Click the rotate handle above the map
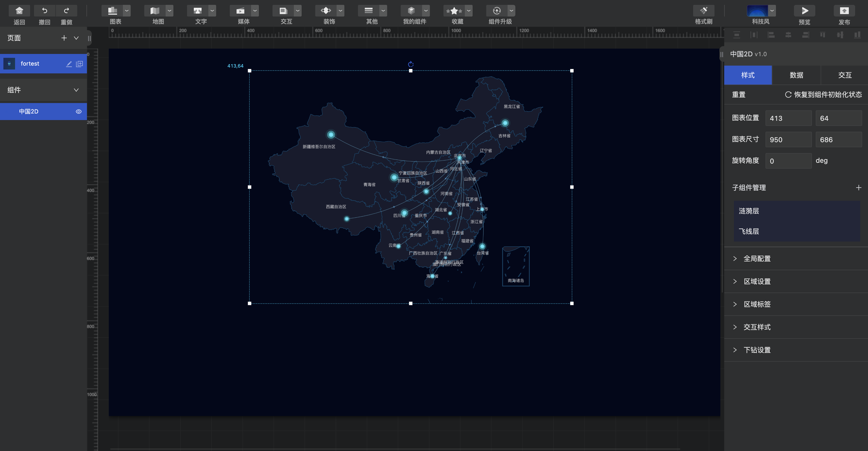The image size is (868, 451). coord(411,64)
